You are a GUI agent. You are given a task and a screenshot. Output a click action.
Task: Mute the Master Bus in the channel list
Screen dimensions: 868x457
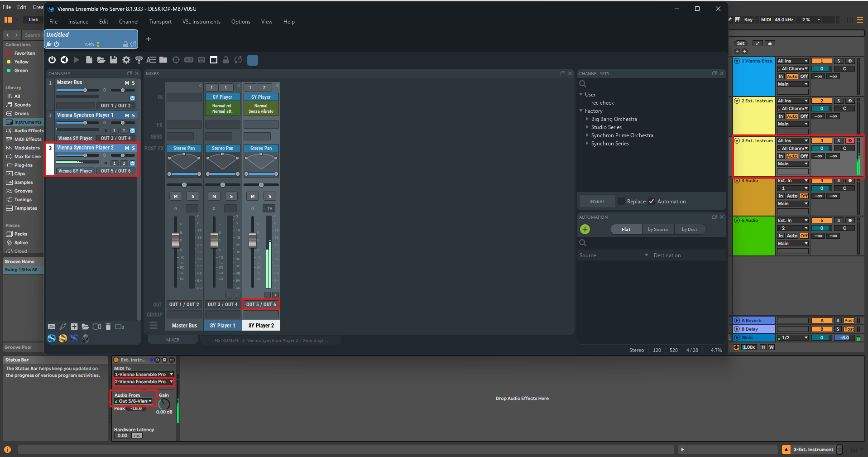(127, 83)
